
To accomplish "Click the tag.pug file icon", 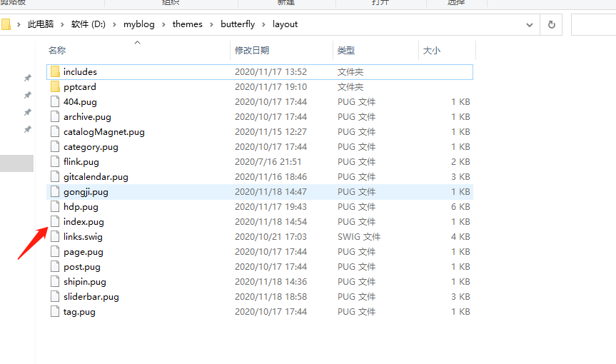I will tap(55, 311).
